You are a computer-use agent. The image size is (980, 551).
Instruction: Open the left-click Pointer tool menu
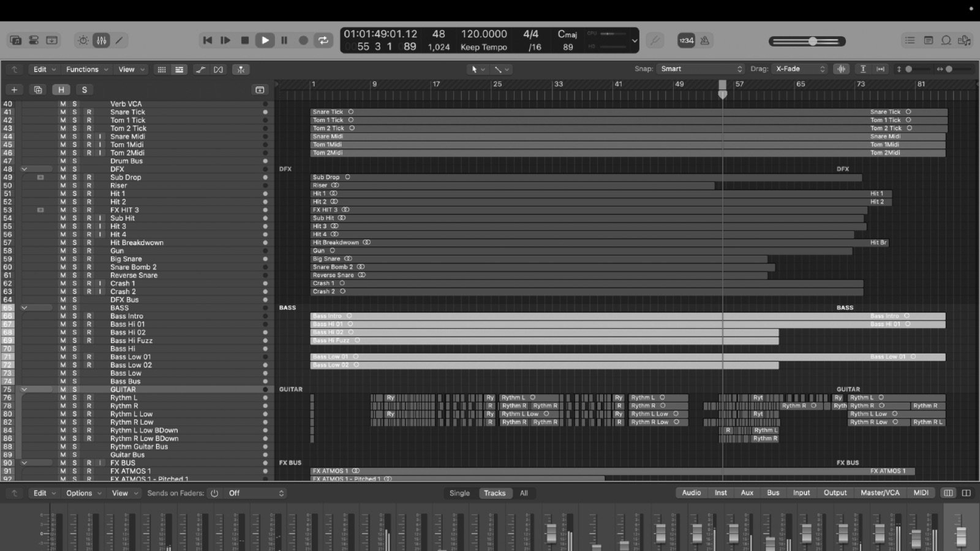coord(478,69)
